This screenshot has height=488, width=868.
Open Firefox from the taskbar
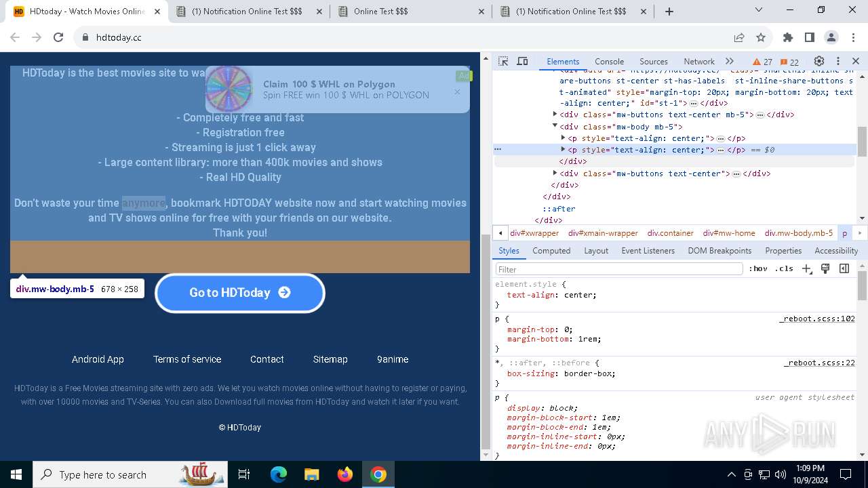coord(345,474)
